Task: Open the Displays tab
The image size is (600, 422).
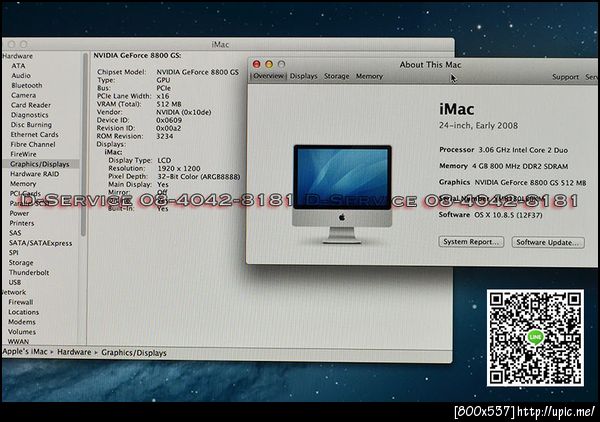Action: [303, 76]
